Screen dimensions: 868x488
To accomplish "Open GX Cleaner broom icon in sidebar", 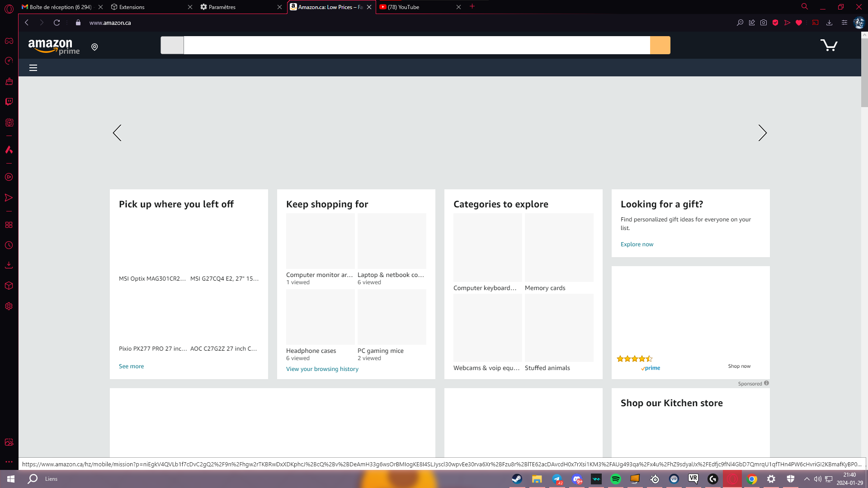I will [x=9, y=81].
